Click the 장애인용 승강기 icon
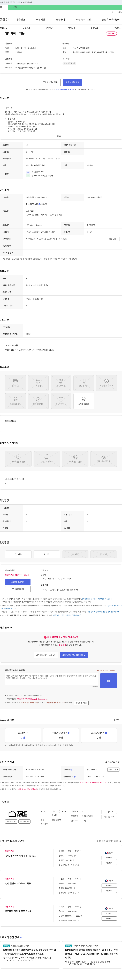 pyautogui.click(x=47, y=459)
